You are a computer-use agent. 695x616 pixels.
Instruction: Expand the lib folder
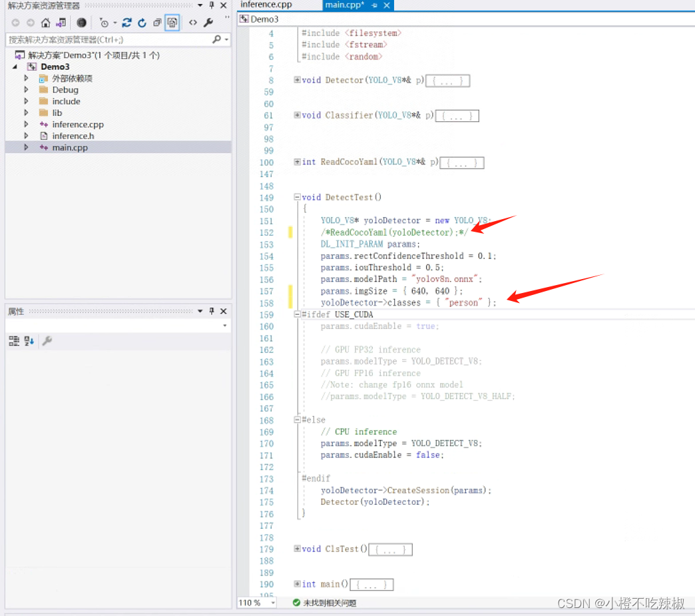[26, 113]
